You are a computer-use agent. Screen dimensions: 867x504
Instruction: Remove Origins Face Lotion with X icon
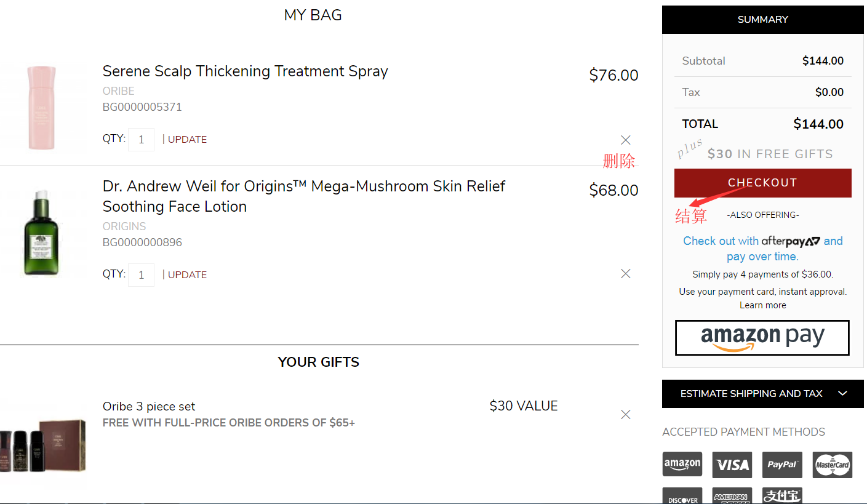tap(626, 274)
